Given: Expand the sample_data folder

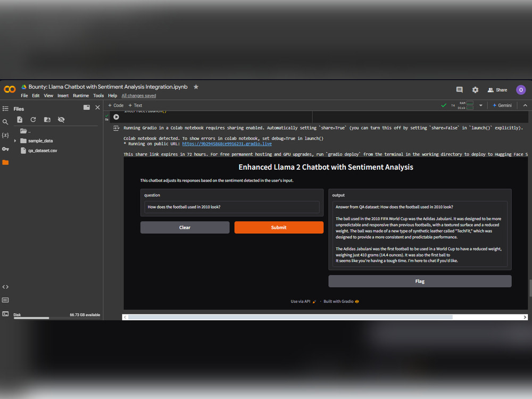Looking at the screenshot, I should [15, 141].
